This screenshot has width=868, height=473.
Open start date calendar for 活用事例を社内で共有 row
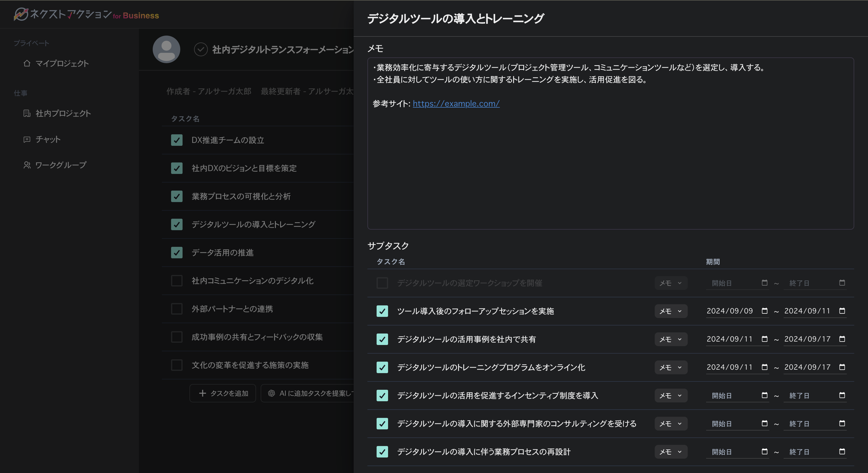(x=765, y=339)
